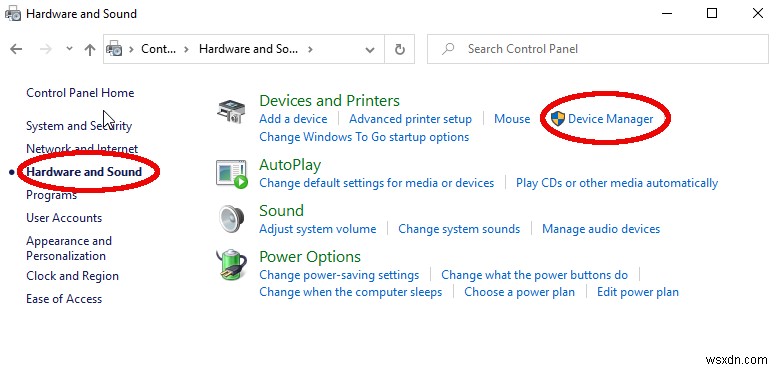
Task: Click Edit power plan
Action: coord(637,292)
